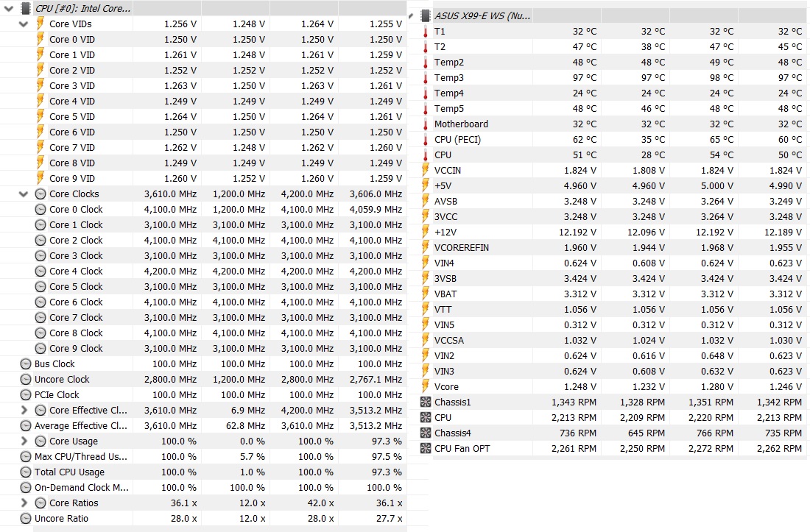
Task: Collapse the CPU [#0] Intel Core section
Action: coord(8,8)
